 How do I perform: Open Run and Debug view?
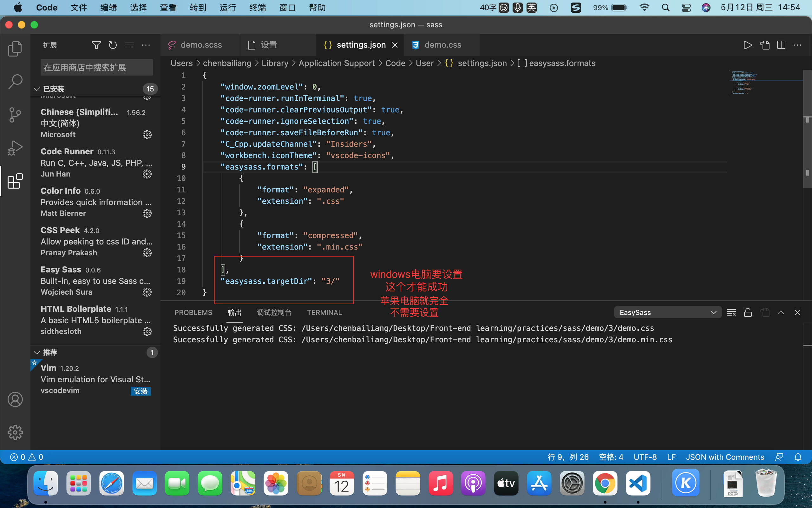[x=15, y=148]
